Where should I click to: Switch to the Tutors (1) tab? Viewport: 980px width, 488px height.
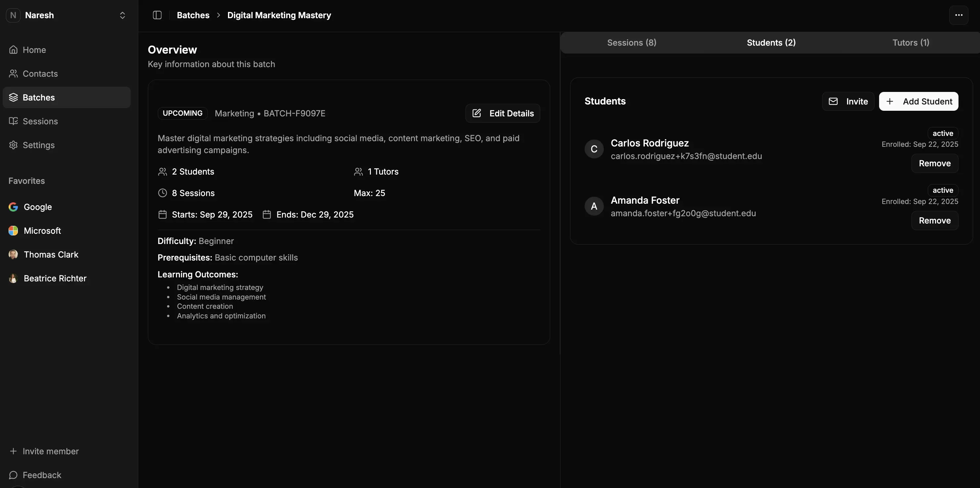pyautogui.click(x=911, y=43)
